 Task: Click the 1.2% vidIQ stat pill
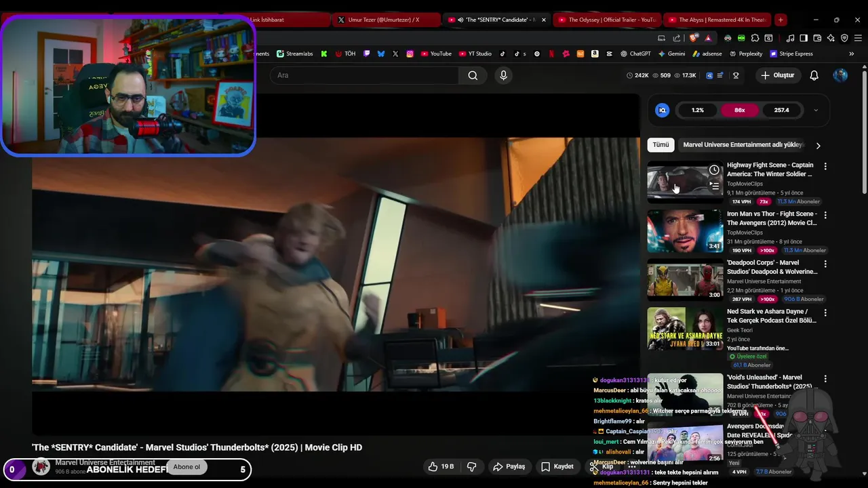(x=698, y=110)
